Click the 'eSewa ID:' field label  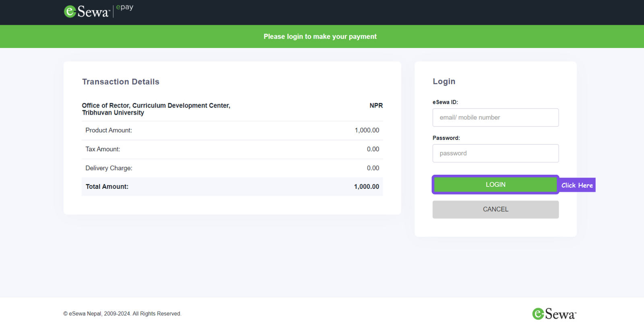(445, 102)
